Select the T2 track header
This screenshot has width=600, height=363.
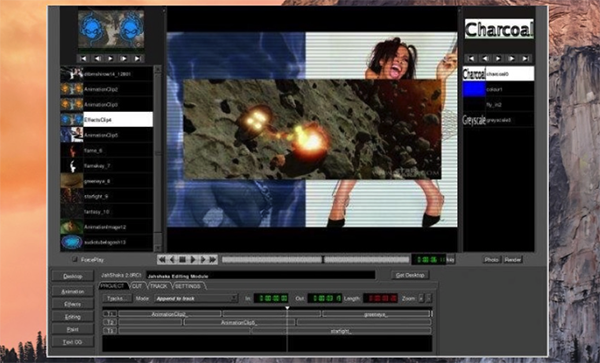[x=110, y=322]
